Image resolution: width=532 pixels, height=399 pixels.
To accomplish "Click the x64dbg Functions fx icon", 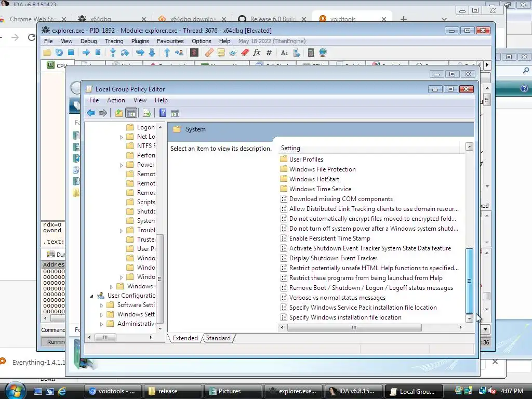I will [257, 52].
